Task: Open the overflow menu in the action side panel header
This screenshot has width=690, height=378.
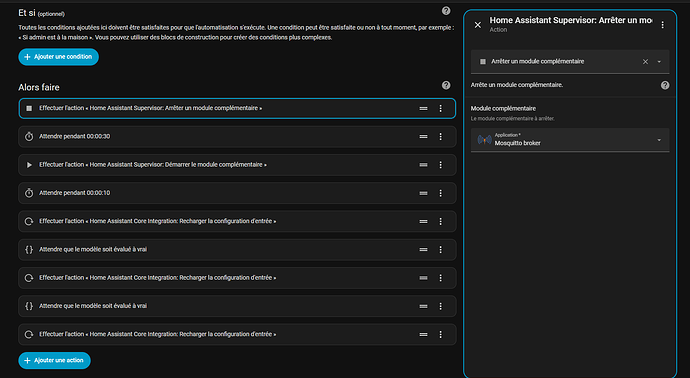Action: 662,25
